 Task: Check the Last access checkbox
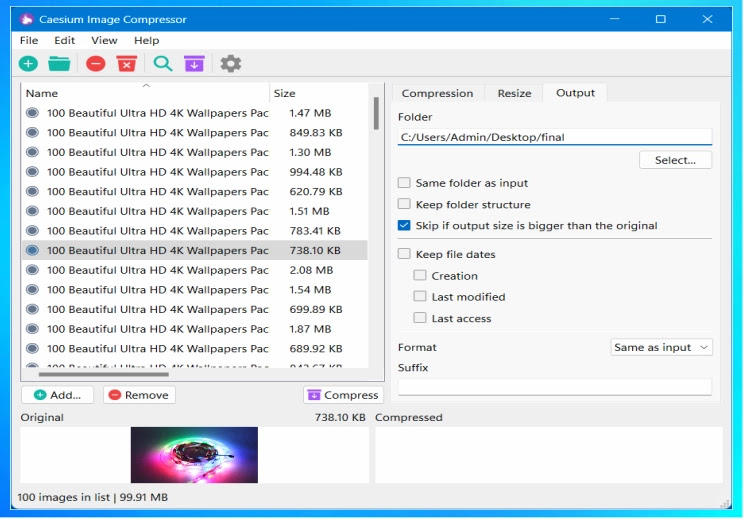pyautogui.click(x=419, y=318)
